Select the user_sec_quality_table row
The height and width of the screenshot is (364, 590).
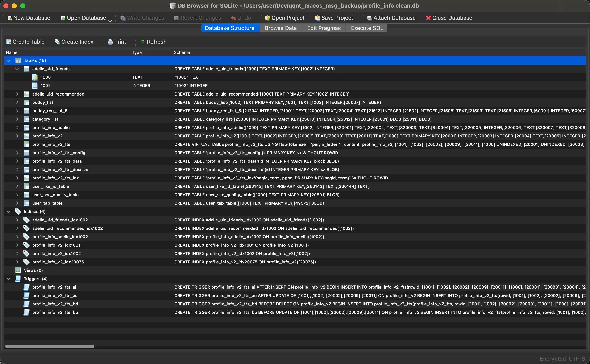pyautogui.click(x=295, y=195)
